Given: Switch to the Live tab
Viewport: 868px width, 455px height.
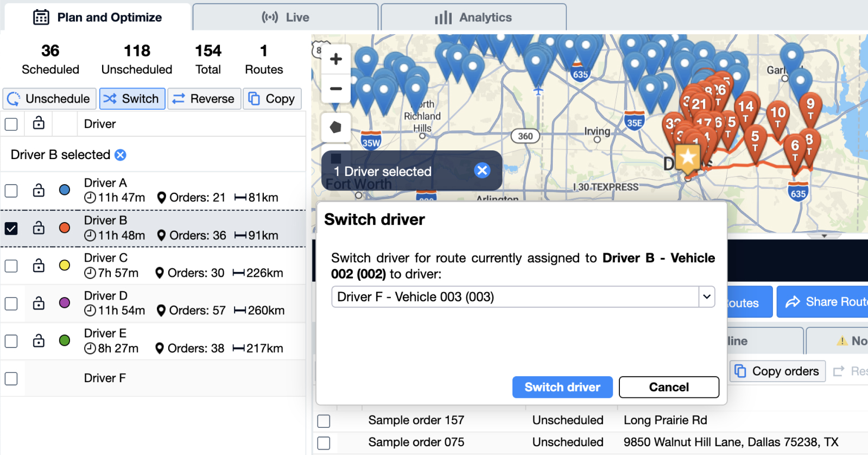Looking at the screenshot, I should [x=286, y=17].
